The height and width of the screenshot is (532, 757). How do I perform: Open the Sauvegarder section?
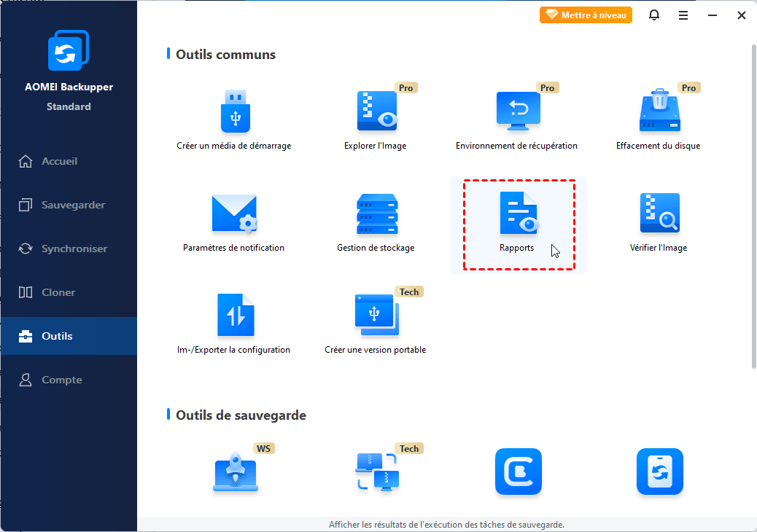(x=69, y=205)
